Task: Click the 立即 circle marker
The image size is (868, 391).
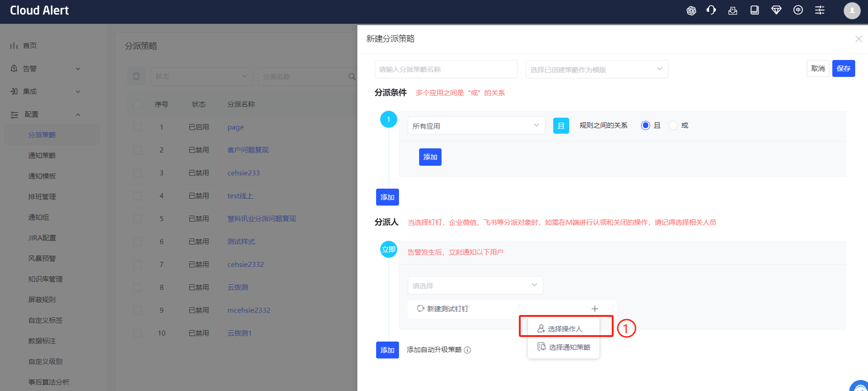Action: click(388, 250)
